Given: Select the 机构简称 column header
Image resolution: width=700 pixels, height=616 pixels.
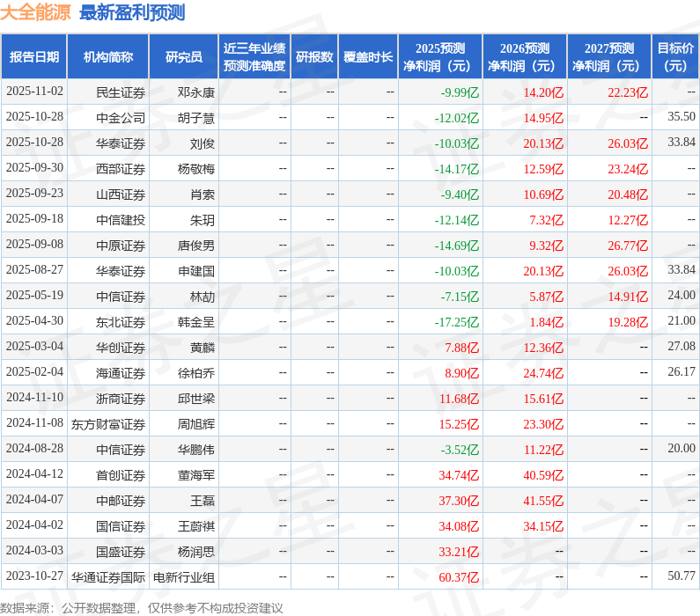Looking at the screenshot, I should (108, 56).
